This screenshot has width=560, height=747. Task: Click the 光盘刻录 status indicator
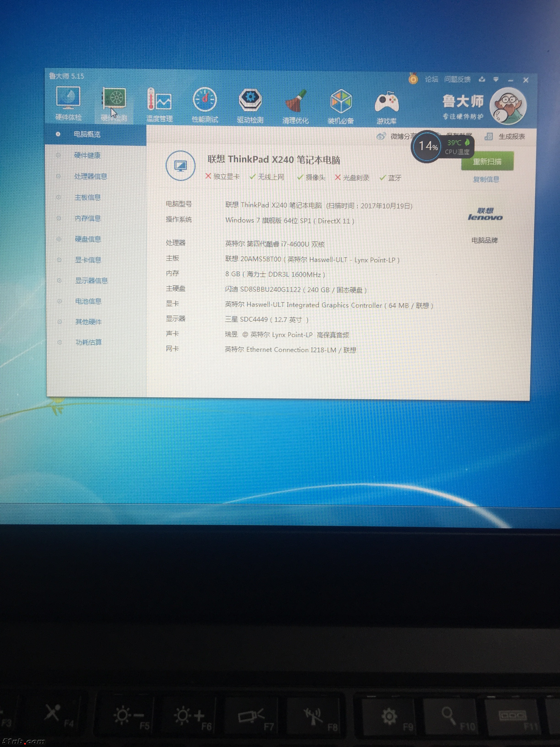pyautogui.click(x=352, y=178)
